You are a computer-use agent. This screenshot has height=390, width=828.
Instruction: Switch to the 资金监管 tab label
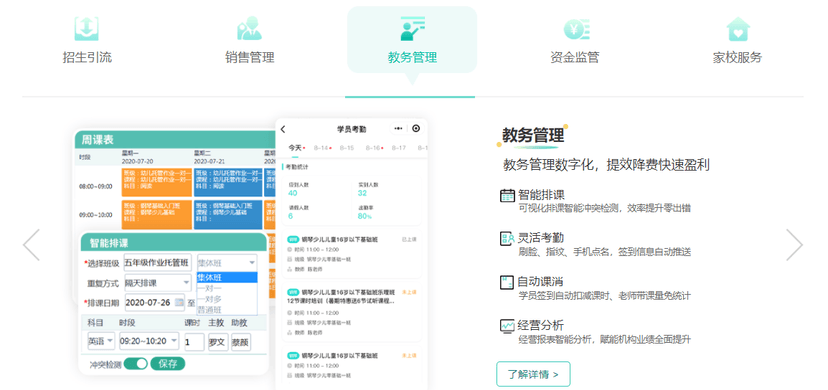(x=575, y=57)
